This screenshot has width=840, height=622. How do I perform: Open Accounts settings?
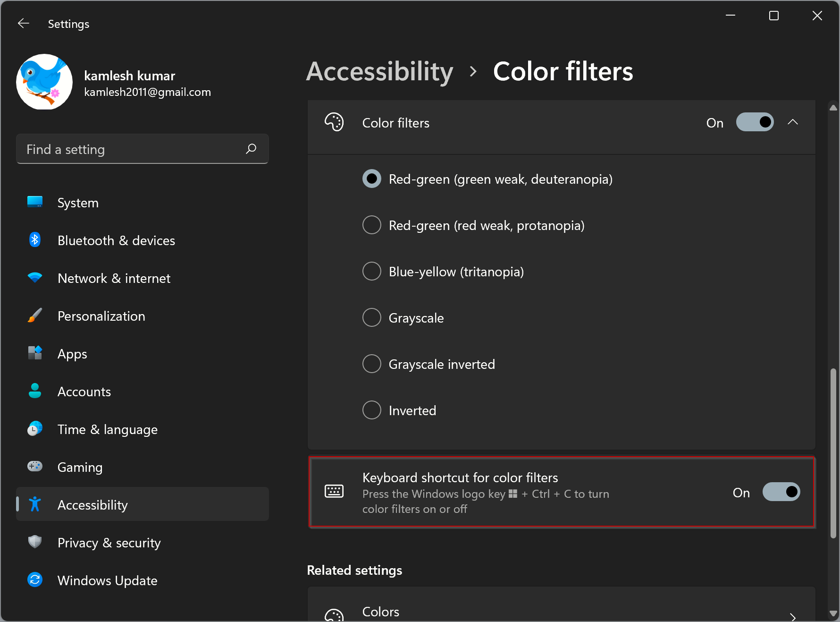click(x=143, y=392)
